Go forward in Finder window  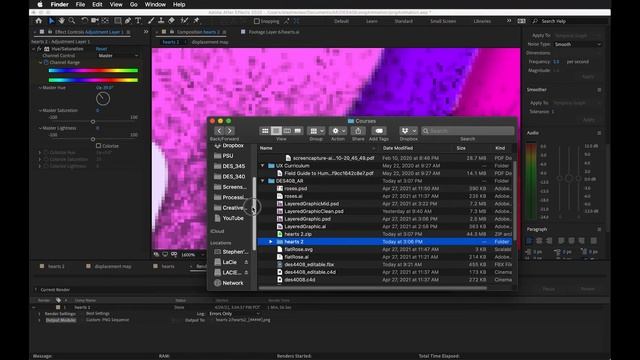click(x=230, y=131)
